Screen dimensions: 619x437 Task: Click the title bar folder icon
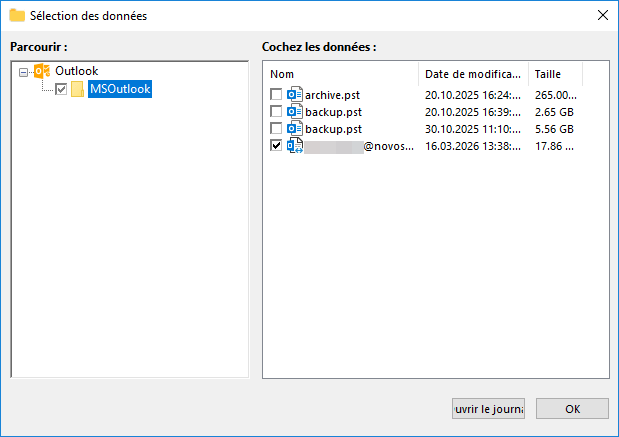point(16,15)
